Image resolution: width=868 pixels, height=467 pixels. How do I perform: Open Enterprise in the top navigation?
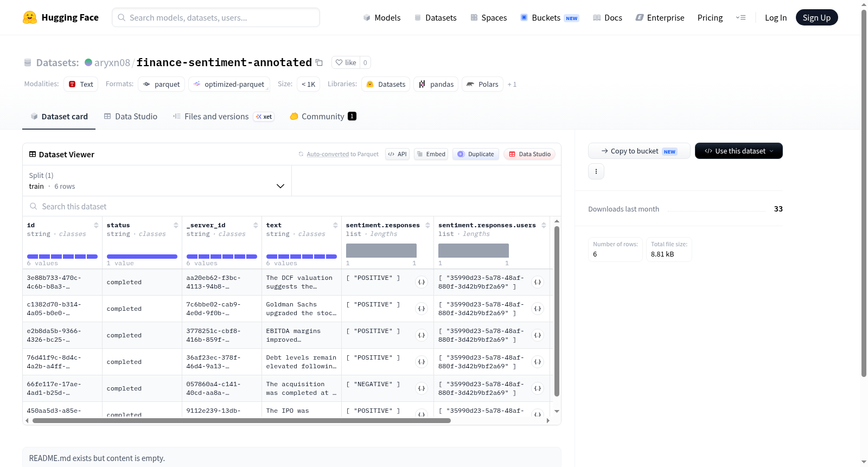pos(660,17)
